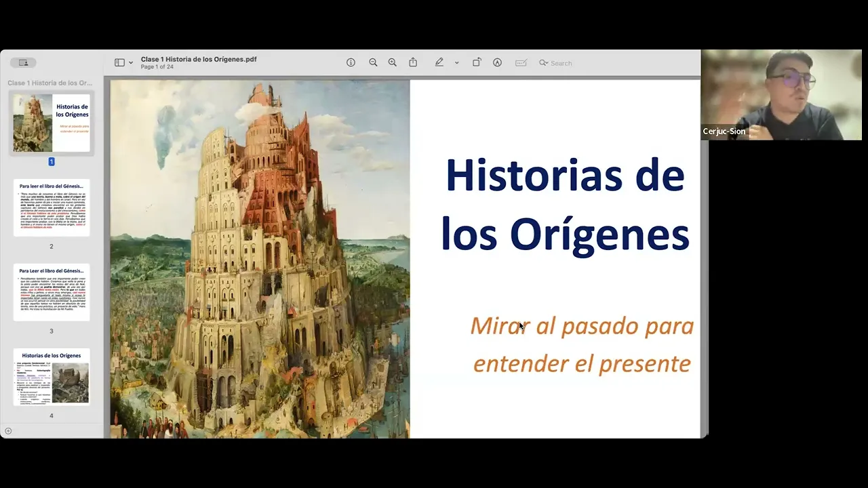Click the Tower of Babel painting

pos(260,259)
